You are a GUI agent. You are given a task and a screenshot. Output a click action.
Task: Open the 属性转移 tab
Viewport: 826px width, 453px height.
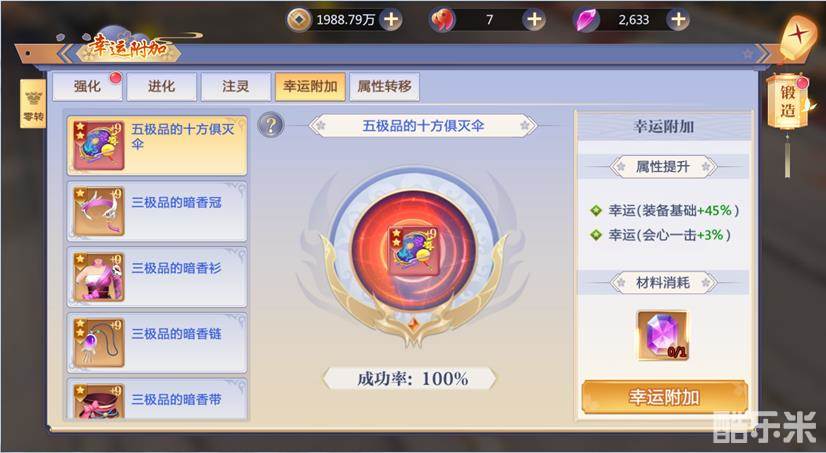[385, 87]
